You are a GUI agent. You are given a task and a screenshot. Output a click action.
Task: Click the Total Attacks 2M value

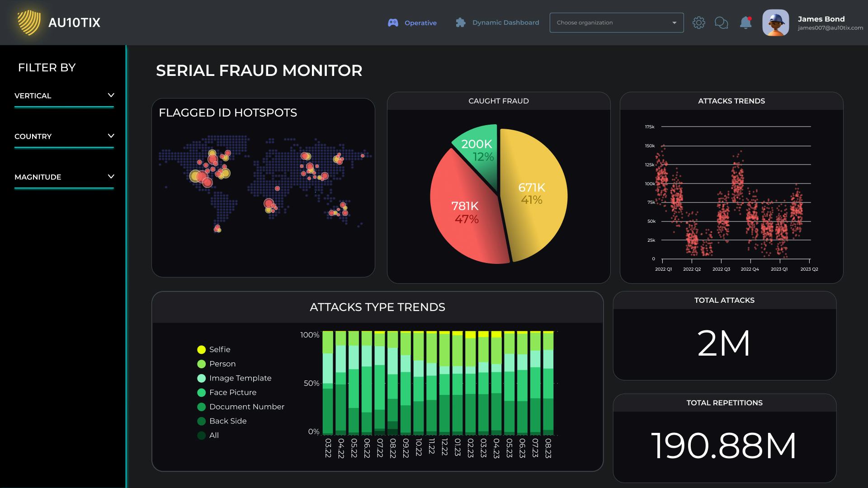point(724,344)
